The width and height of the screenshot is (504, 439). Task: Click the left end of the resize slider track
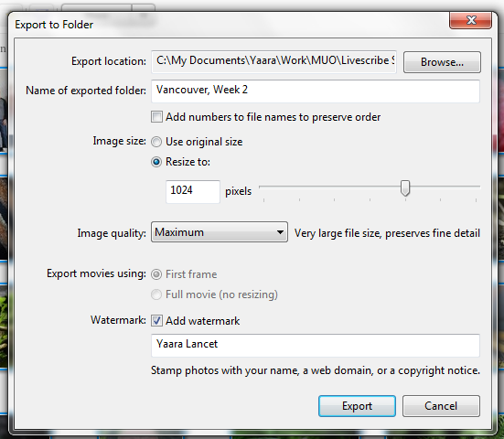[x=262, y=187]
